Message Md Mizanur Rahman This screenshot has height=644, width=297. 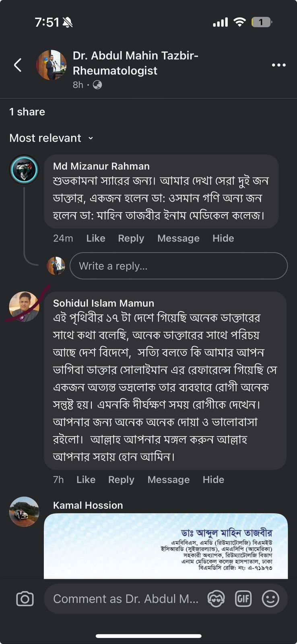point(178,238)
